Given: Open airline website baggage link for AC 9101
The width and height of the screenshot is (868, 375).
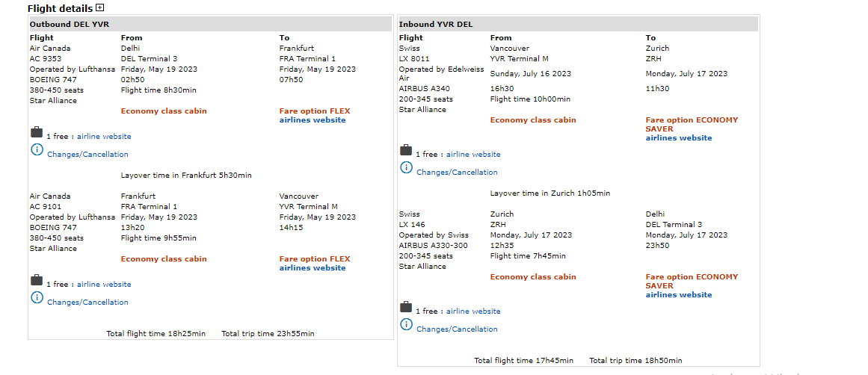Looking at the screenshot, I should click(x=104, y=285).
